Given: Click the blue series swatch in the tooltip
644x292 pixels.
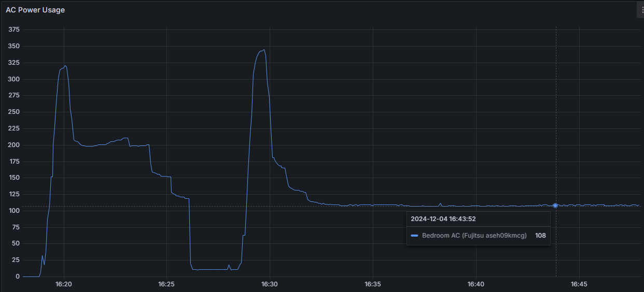Looking at the screenshot, I should tap(414, 236).
